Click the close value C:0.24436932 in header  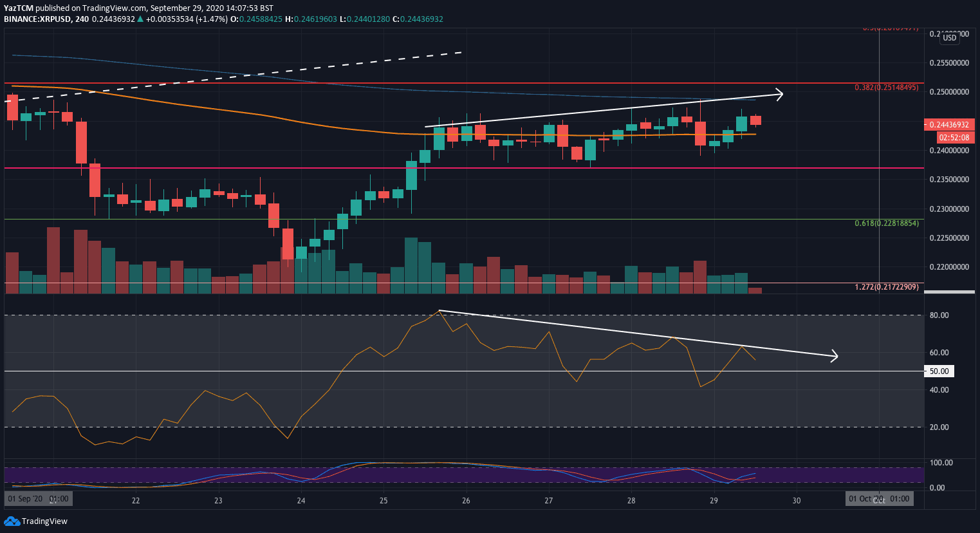(x=418, y=19)
